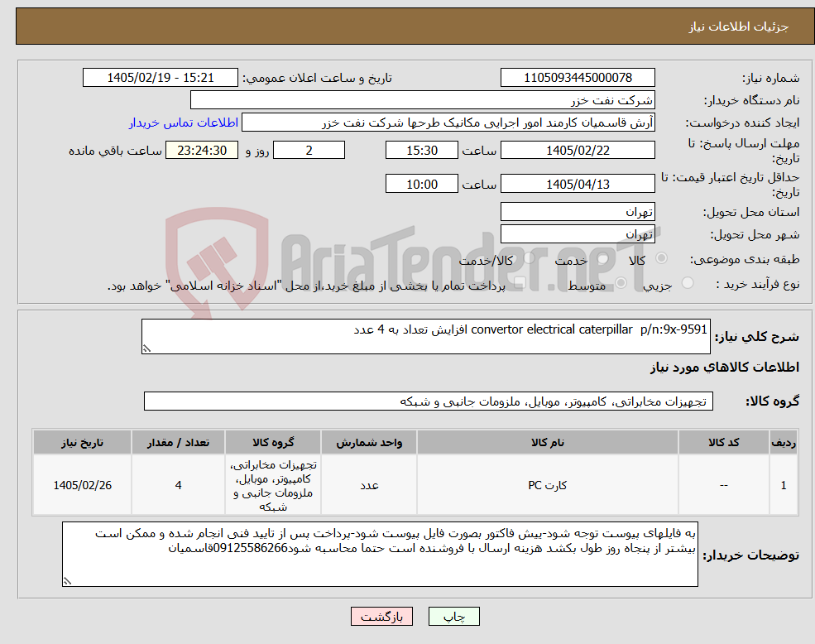
Task: Click the goods group cell in table row
Action: point(273,485)
